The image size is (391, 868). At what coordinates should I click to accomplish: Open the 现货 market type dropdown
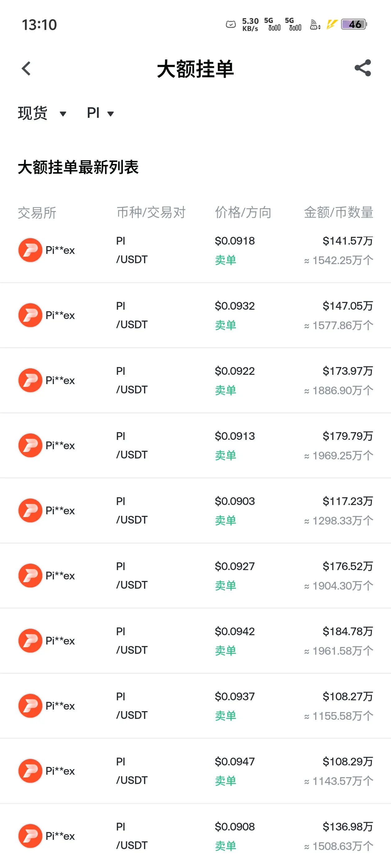pos(42,113)
